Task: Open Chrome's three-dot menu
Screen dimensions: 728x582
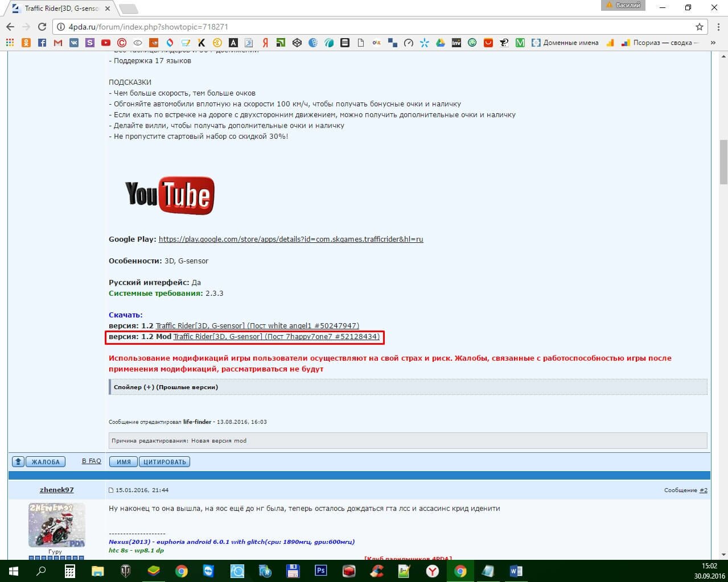Action: point(716,27)
